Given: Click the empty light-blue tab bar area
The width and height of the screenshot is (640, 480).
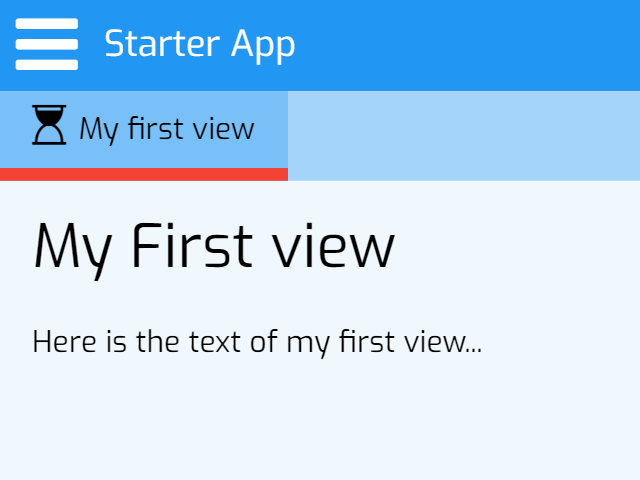Looking at the screenshot, I should [464, 136].
